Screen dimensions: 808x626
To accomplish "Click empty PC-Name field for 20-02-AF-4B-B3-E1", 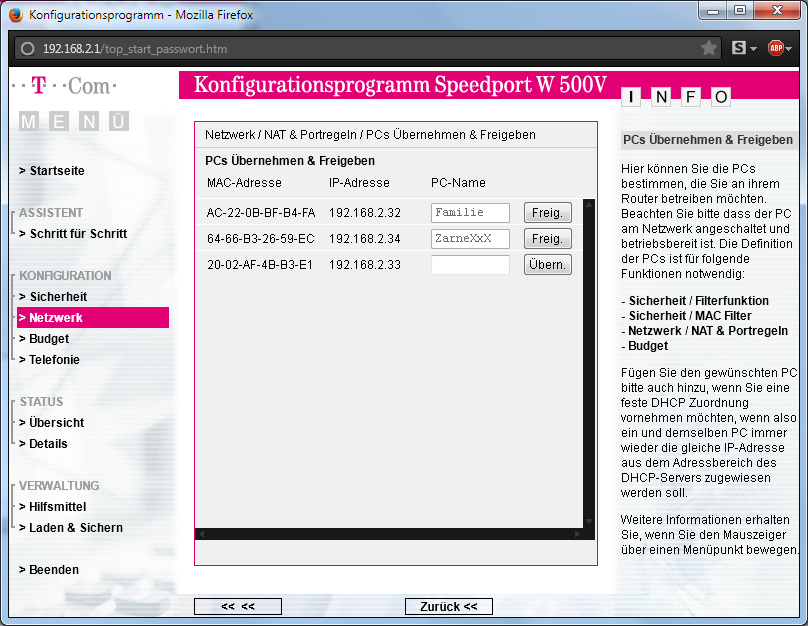I will tap(470, 264).
